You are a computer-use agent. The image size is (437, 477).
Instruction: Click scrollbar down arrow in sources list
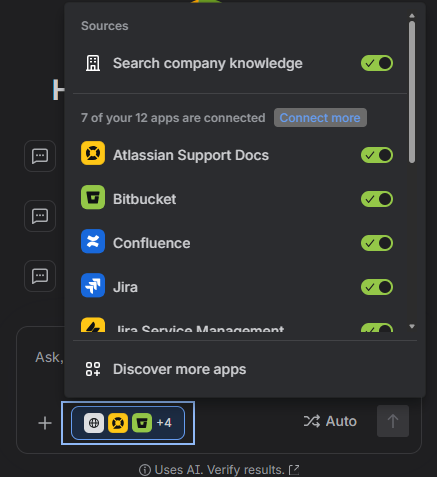412,326
